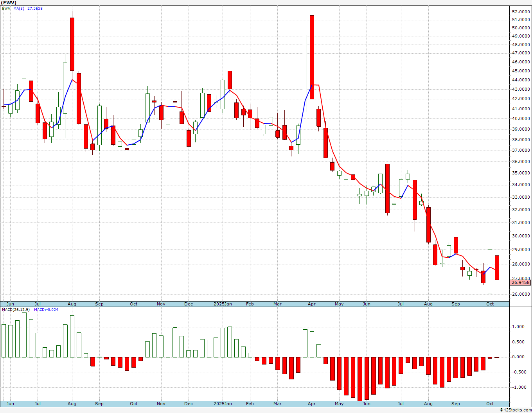
Task: Click 2025Jan on the MACD panel date axis
Action: click(223, 404)
